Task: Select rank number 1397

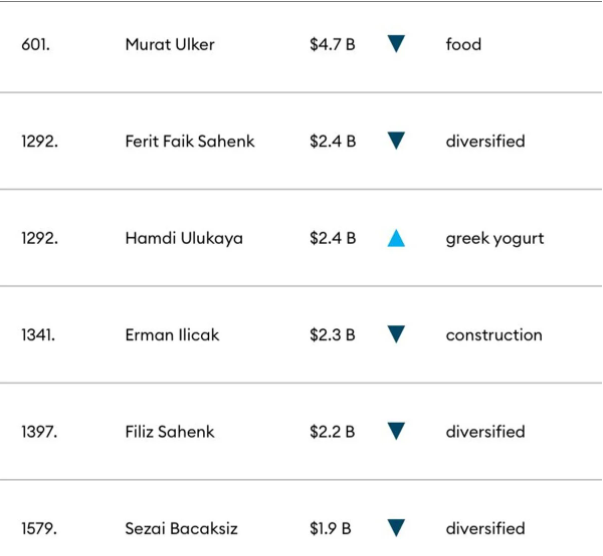Action: [x=39, y=432]
